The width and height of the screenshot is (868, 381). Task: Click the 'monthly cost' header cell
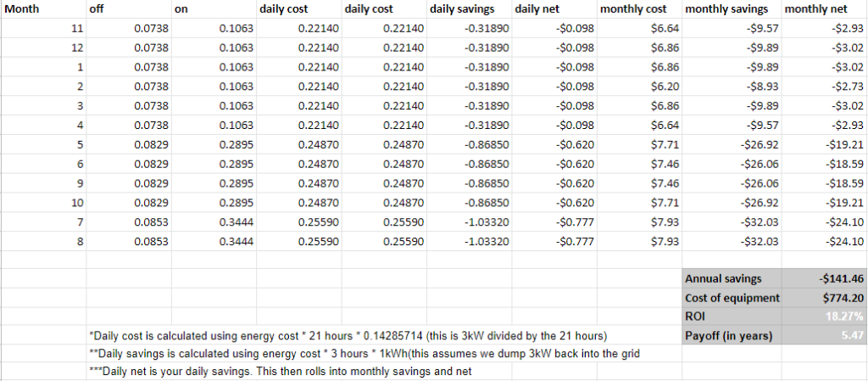(x=639, y=9)
